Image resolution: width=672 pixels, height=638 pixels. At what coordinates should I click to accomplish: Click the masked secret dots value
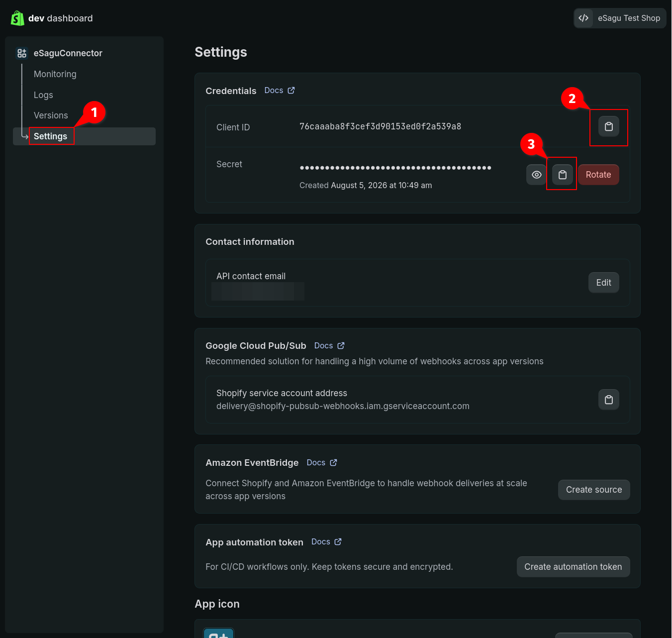[x=395, y=168]
